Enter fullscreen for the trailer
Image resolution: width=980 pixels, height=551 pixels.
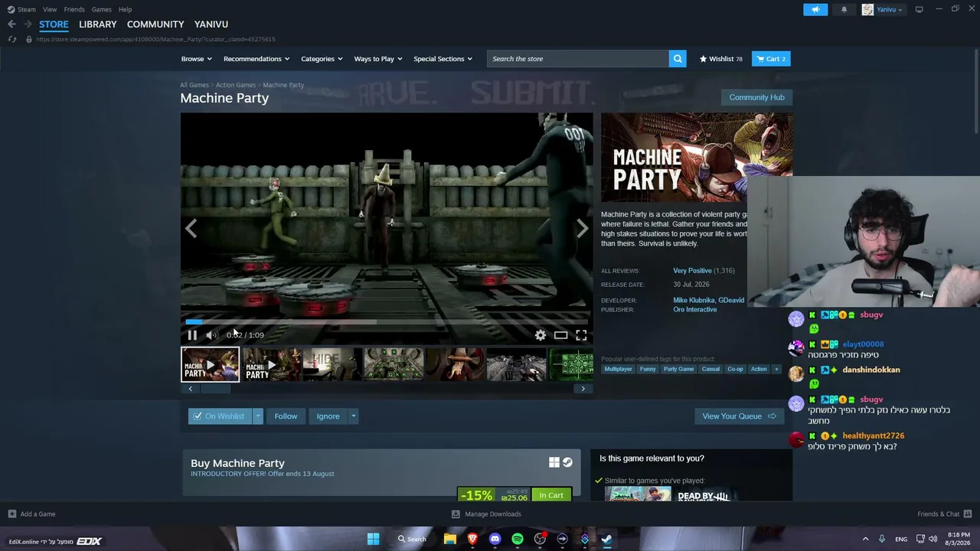coord(582,335)
